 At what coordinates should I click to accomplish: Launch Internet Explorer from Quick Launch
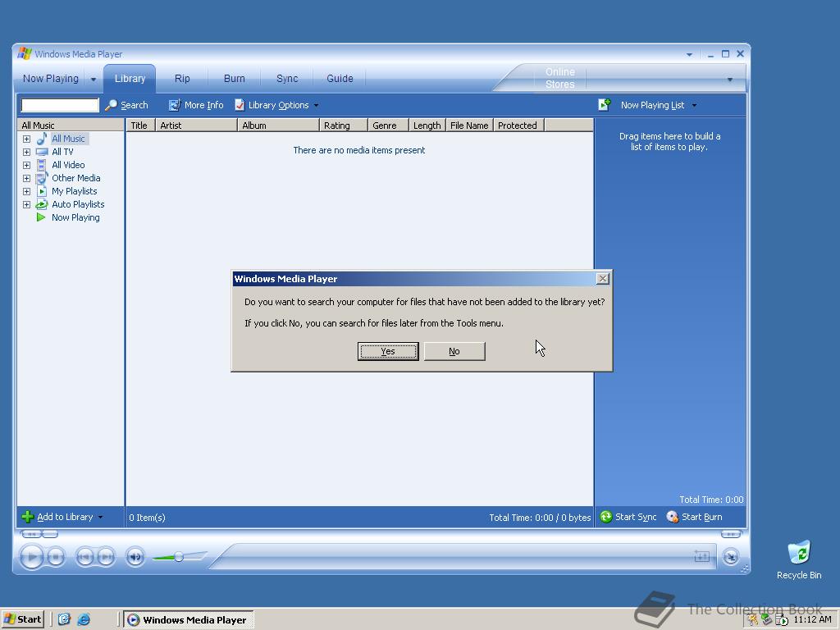coord(84,619)
